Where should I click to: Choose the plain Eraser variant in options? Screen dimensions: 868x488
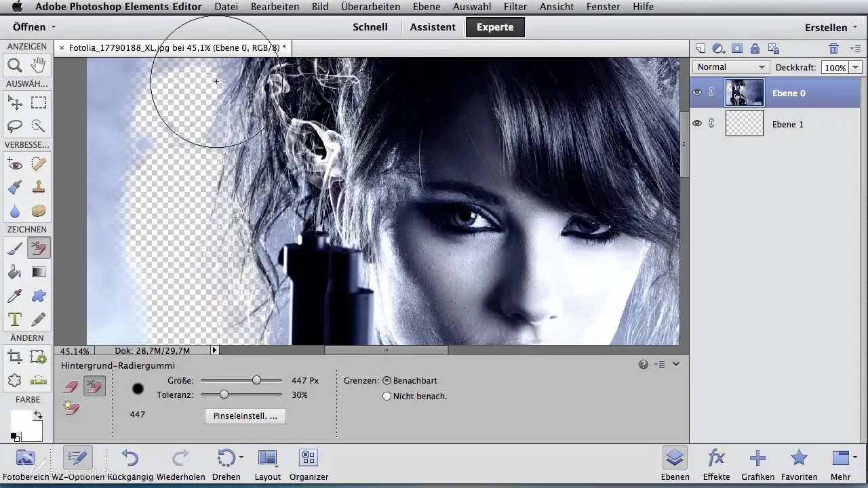(x=71, y=387)
